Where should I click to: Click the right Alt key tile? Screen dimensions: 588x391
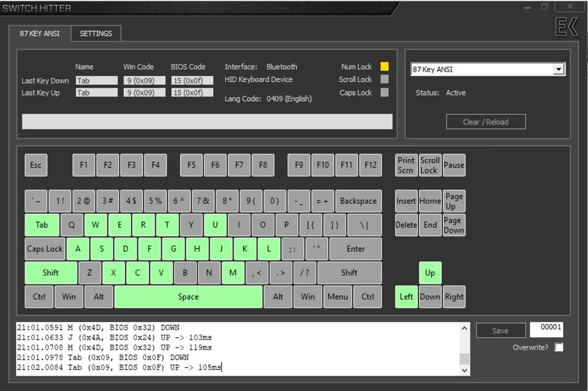(278, 297)
